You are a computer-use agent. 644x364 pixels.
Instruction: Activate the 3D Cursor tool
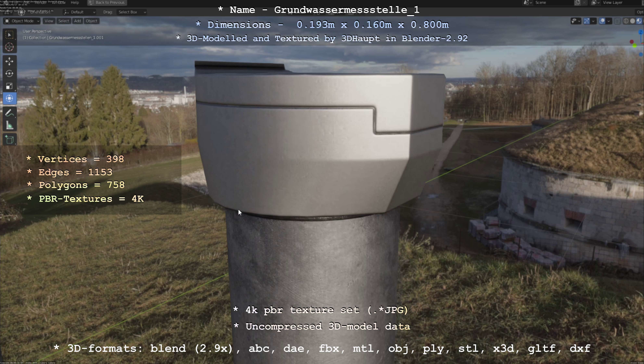point(9,47)
